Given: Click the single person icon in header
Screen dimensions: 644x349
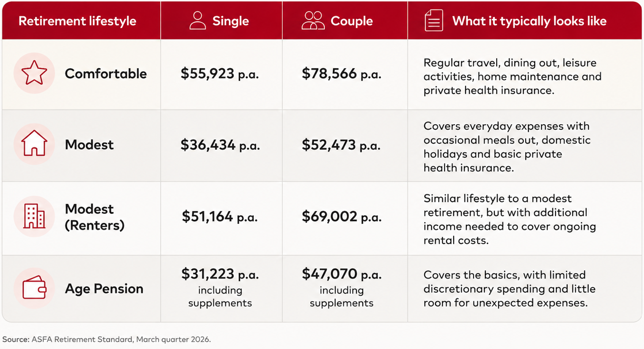Looking at the screenshot, I should (197, 20).
